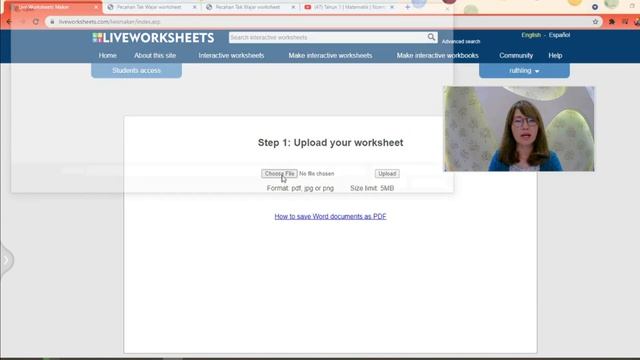Screen dimensions: 640x360
Task: Expand the side arrow handle at left edge
Action: tap(6, 260)
